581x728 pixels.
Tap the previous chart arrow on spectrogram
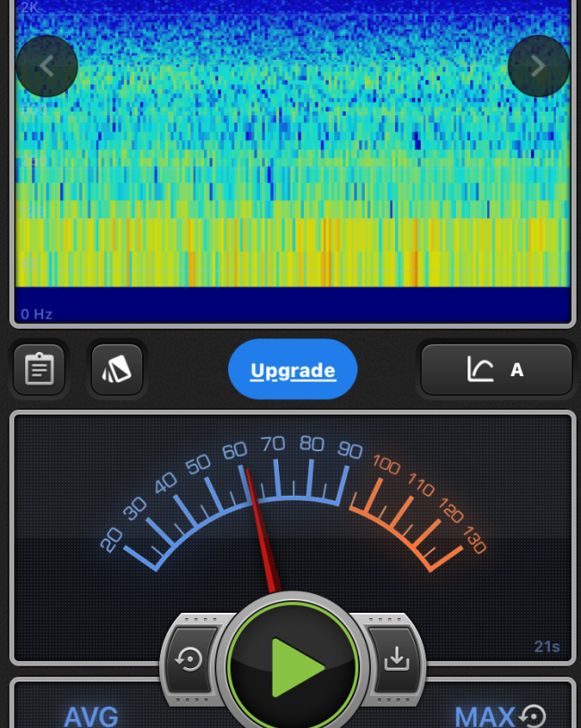pyautogui.click(x=46, y=66)
